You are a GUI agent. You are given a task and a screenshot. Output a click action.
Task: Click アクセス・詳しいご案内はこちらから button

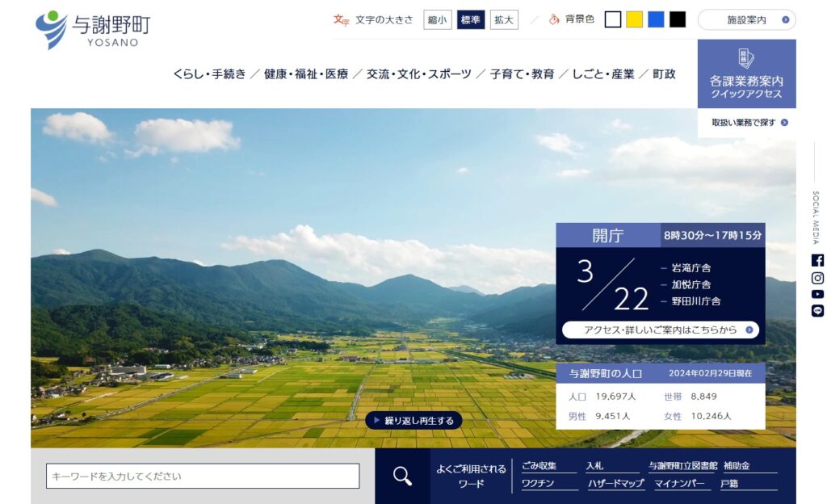(x=661, y=330)
